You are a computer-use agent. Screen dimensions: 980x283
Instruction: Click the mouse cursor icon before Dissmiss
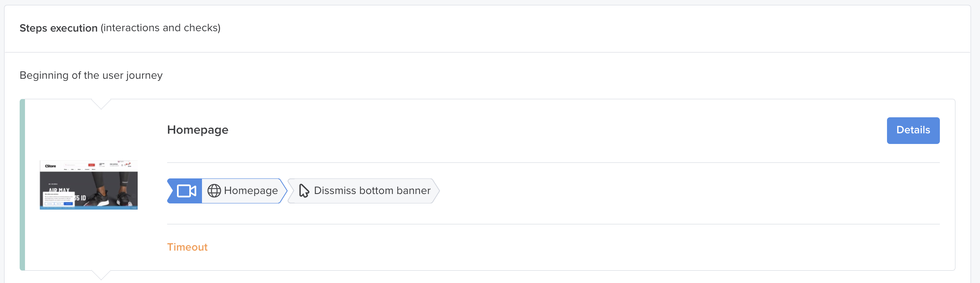[x=304, y=191]
